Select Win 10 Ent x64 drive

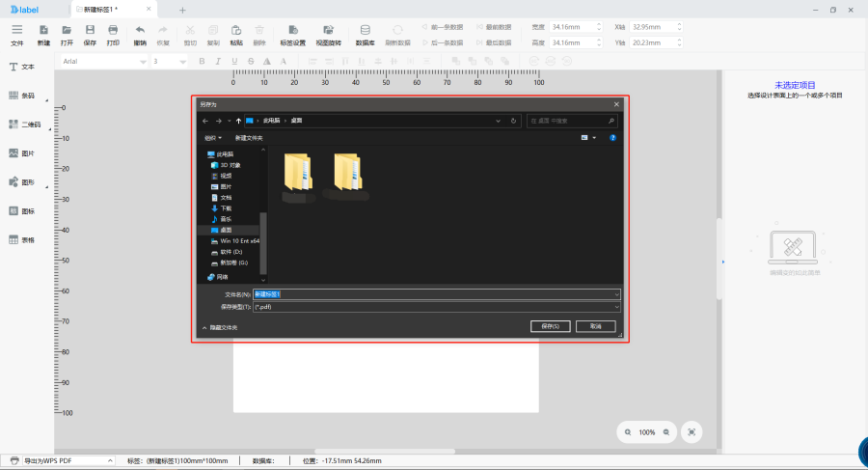coord(235,241)
